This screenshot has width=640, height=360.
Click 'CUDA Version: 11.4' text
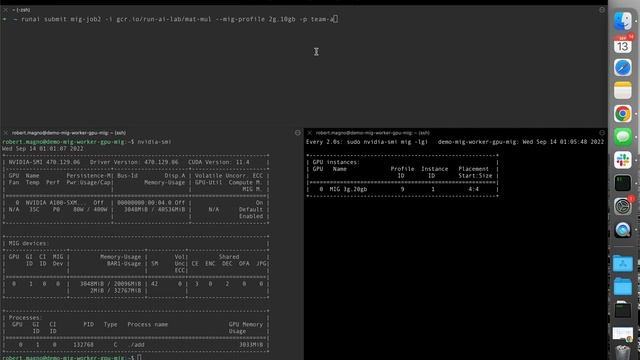[x=219, y=162]
